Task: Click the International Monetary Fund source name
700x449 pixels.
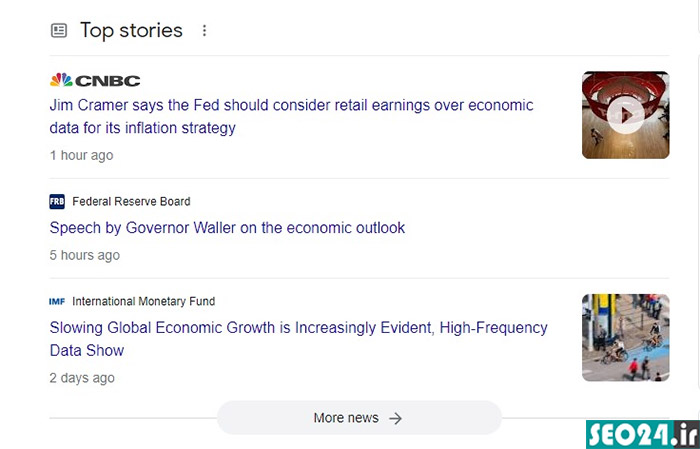Action: (x=144, y=302)
